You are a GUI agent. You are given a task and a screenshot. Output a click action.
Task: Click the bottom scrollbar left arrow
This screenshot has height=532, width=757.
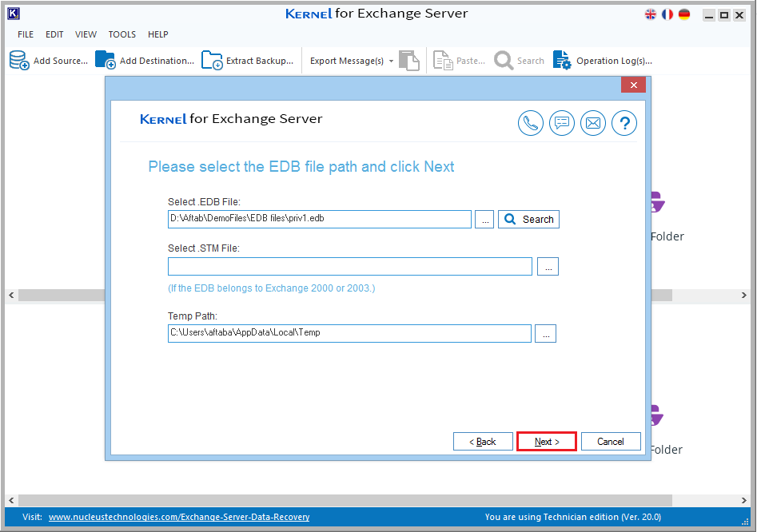click(x=11, y=500)
